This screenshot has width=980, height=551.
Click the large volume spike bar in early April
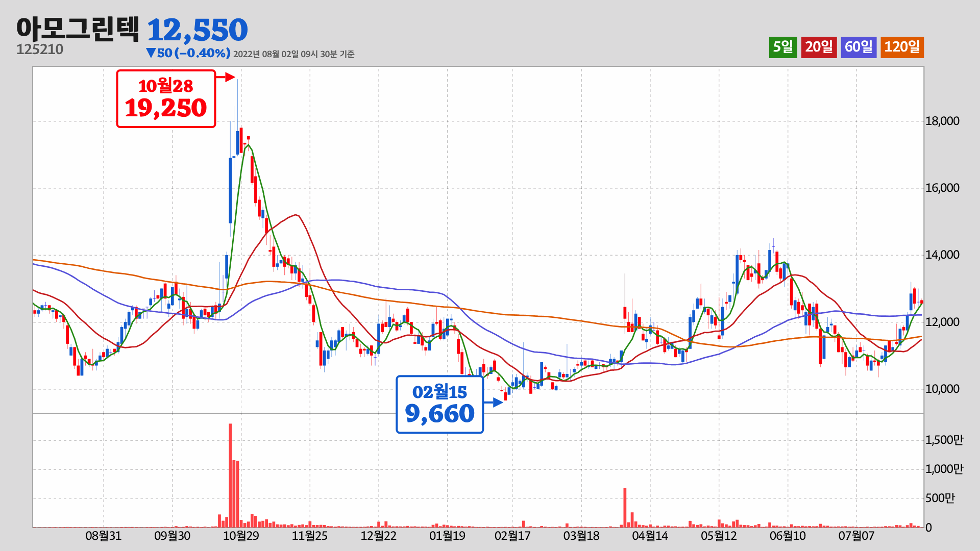(x=625, y=508)
